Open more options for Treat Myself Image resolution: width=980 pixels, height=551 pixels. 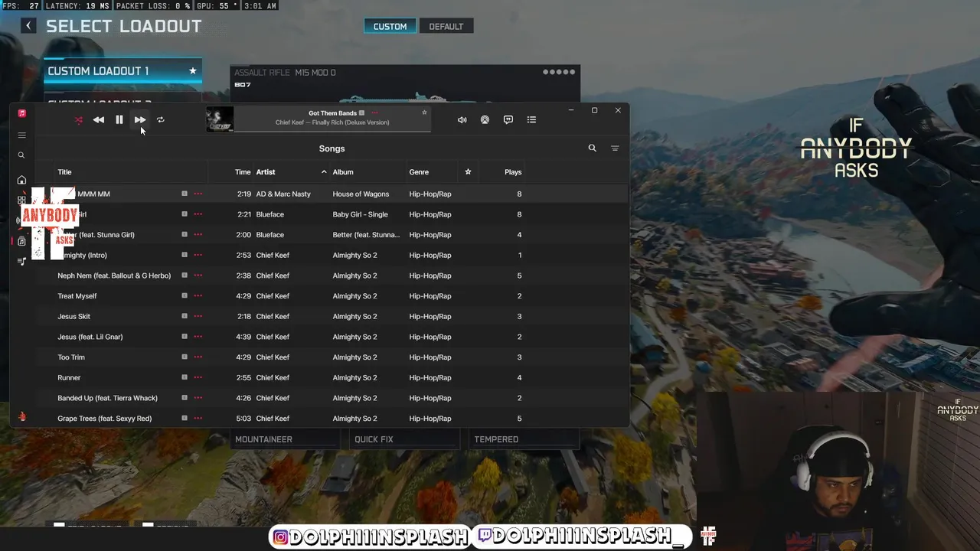[198, 296]
